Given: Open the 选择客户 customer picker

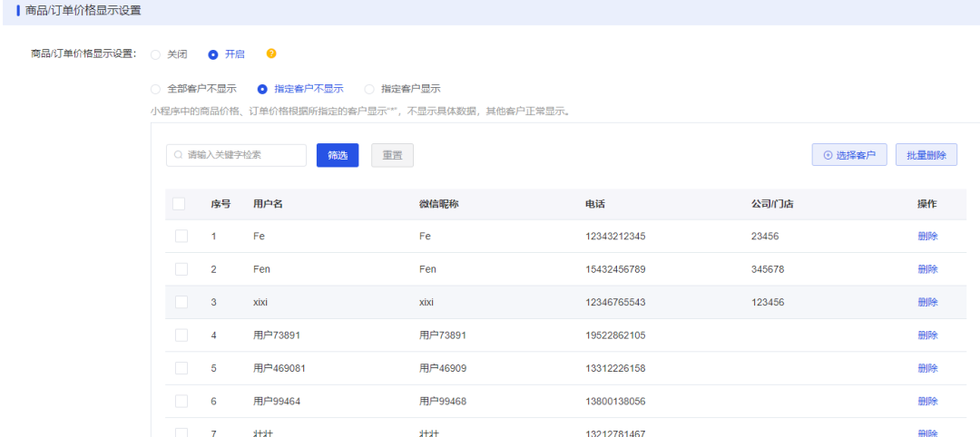Looking at the screenshot, I should [849, 155].
